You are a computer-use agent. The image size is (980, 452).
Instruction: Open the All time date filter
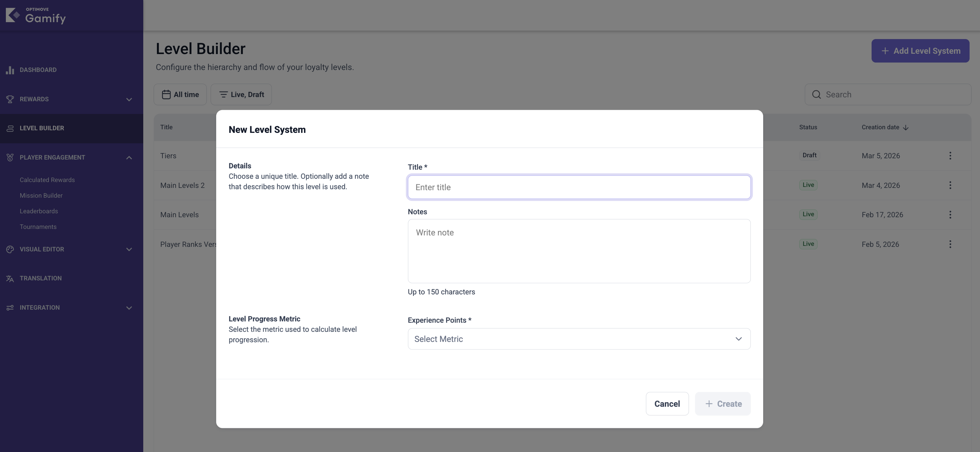point(180,94)
